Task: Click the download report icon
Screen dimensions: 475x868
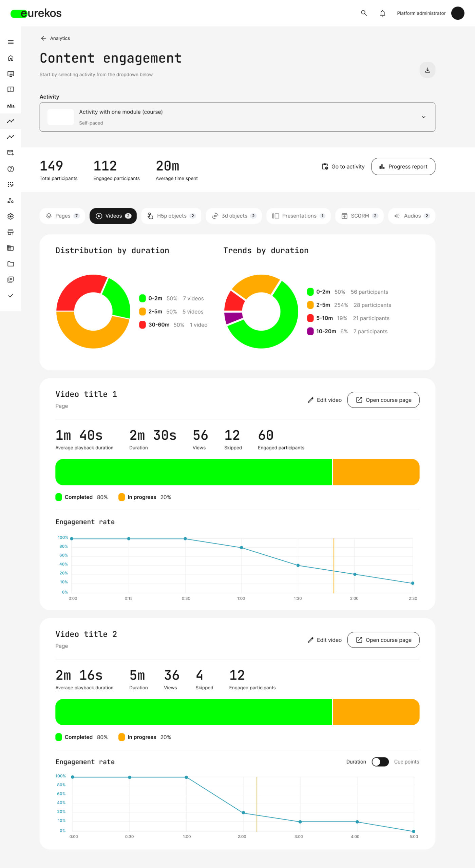Action: [x=427, y=70]
